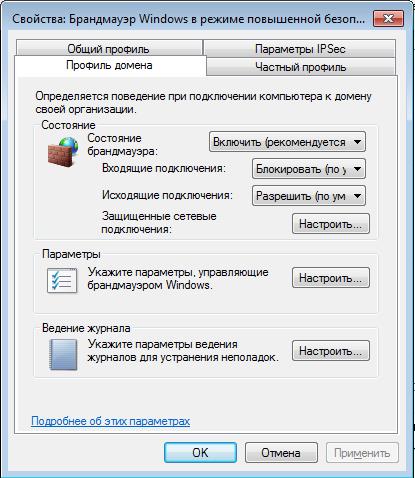Close the Свойства dialog with the X button
415x478 pixels.
pos(388,18)
